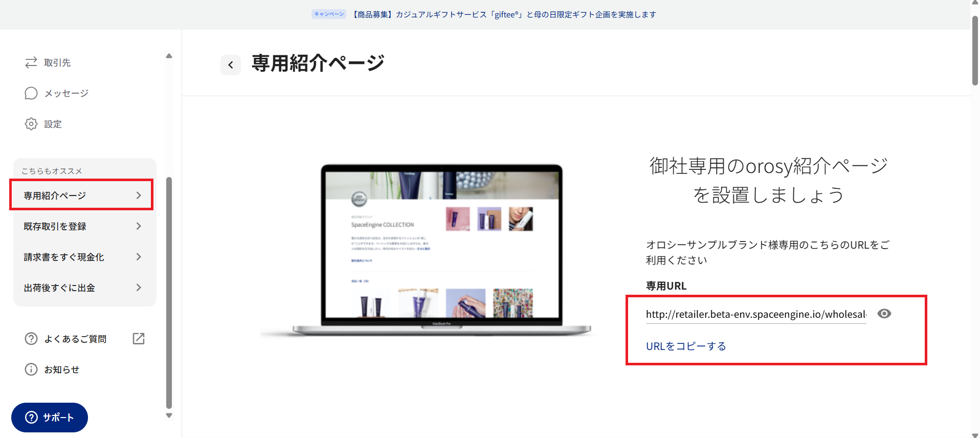Screen dimensions: 980x438
Task: Click the sidebar scroll up arrow
Action: point(169,56)
